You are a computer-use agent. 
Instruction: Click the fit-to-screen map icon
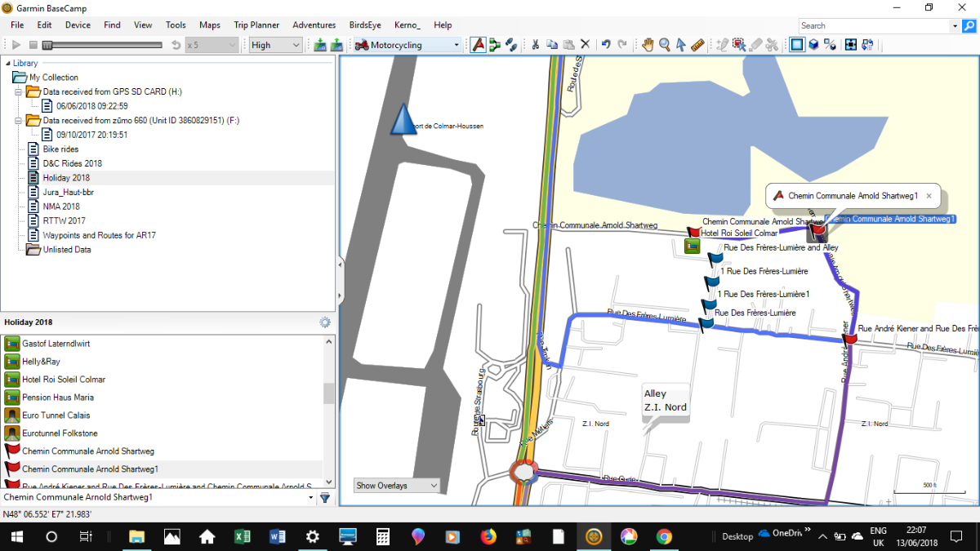pyautogui.click(x=851, y=45)
